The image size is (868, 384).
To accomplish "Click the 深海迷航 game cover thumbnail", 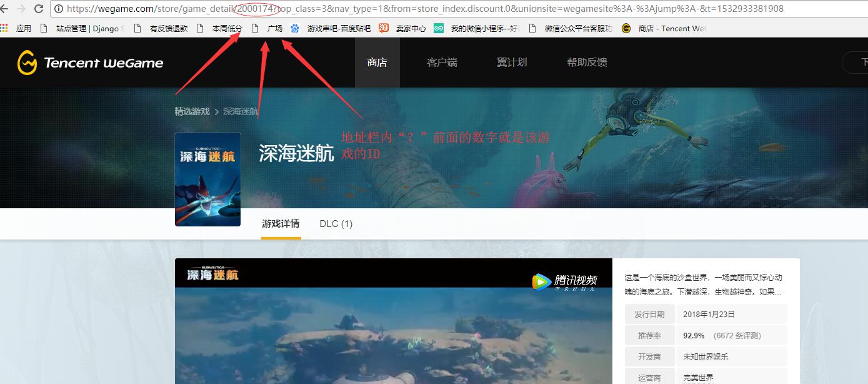I will (x=207, y=179).
